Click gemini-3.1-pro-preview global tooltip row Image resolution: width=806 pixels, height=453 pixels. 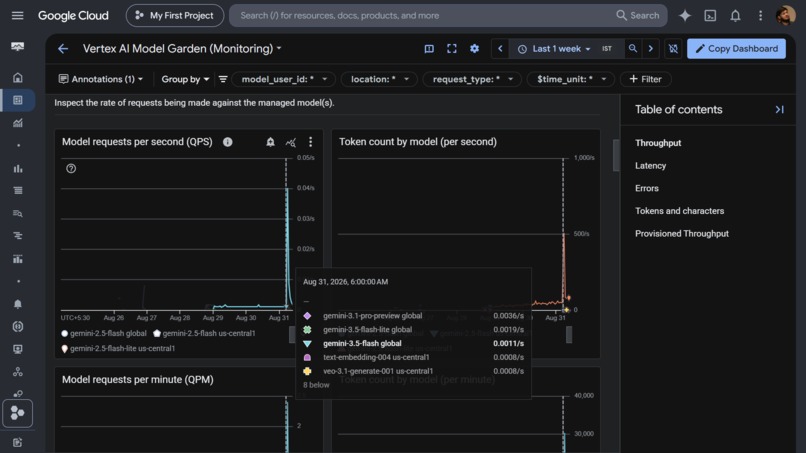(413, 316)
